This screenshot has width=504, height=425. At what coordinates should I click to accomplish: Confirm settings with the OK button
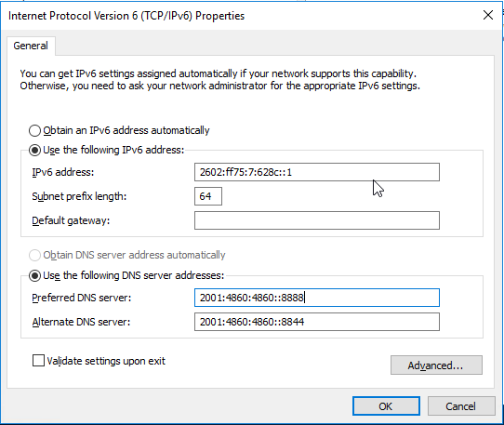(386, 406)
